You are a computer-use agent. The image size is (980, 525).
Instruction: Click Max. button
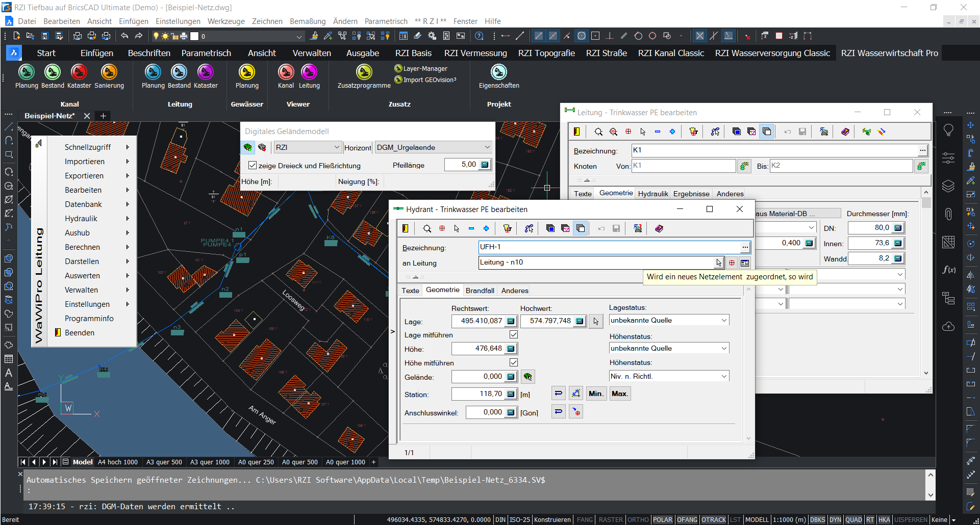pyautogui.click(x=619, y=393)
